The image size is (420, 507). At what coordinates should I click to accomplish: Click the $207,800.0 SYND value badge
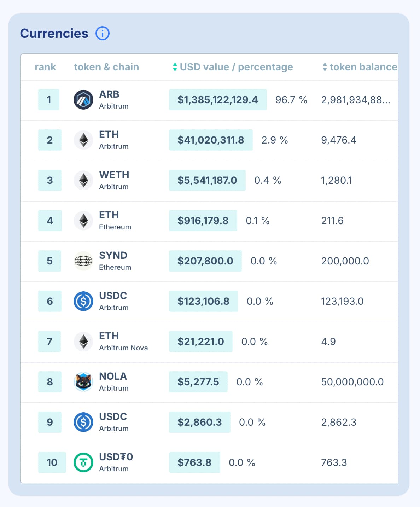tap(205, 261)
